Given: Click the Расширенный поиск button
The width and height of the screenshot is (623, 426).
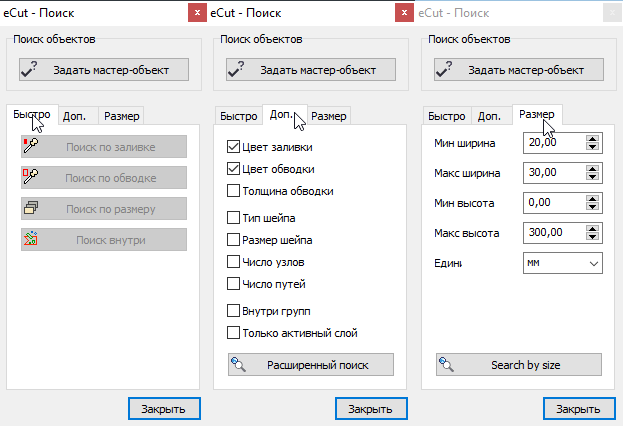Looking at the screenshot, I should (311, 364).
